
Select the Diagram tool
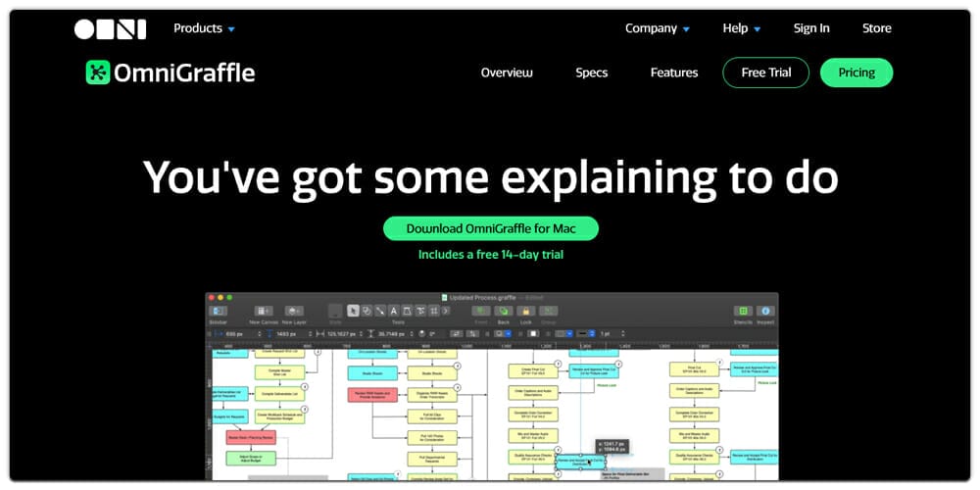pyautogui.click(x=420, y=311)
